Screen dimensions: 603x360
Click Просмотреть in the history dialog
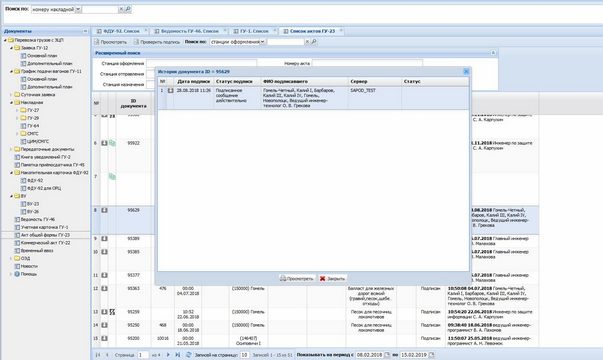[297, 278]
